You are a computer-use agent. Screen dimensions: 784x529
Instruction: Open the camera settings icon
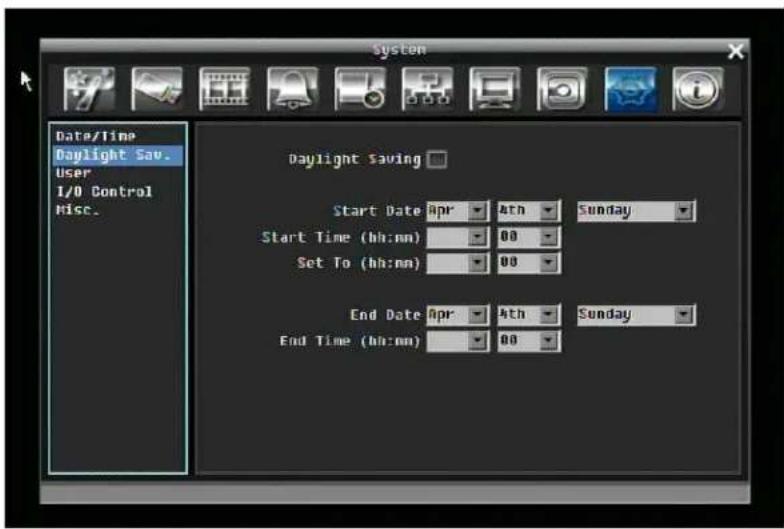point(157,89)
